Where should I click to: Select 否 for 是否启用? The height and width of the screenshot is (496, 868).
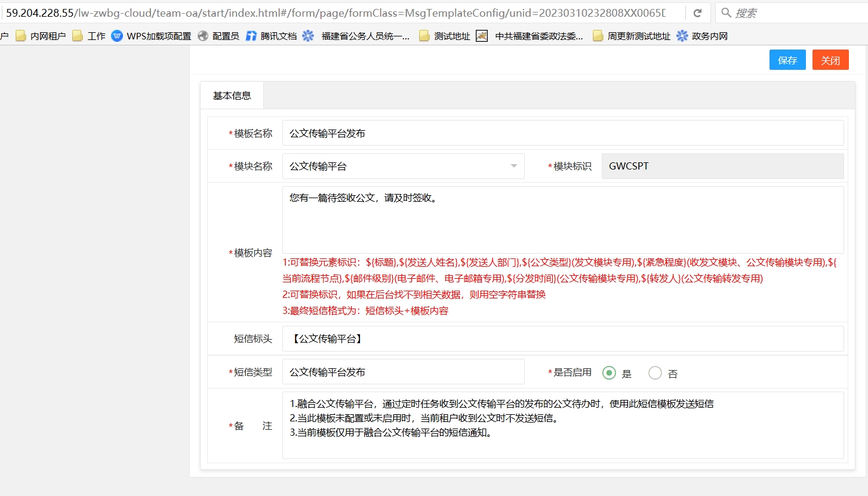pos(655,373)
